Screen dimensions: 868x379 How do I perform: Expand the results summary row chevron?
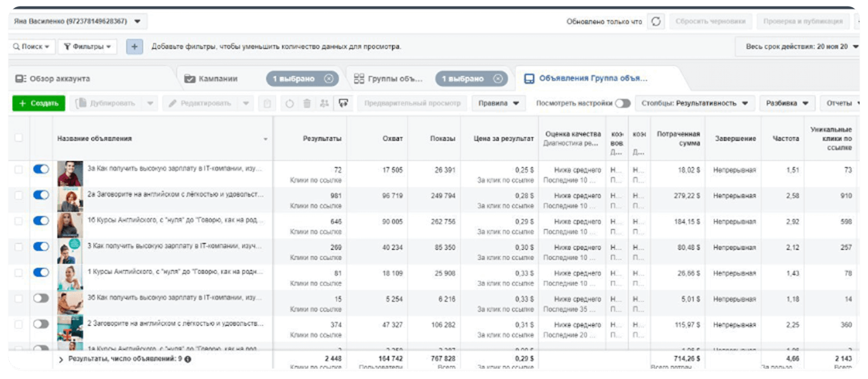click(61, 359)
